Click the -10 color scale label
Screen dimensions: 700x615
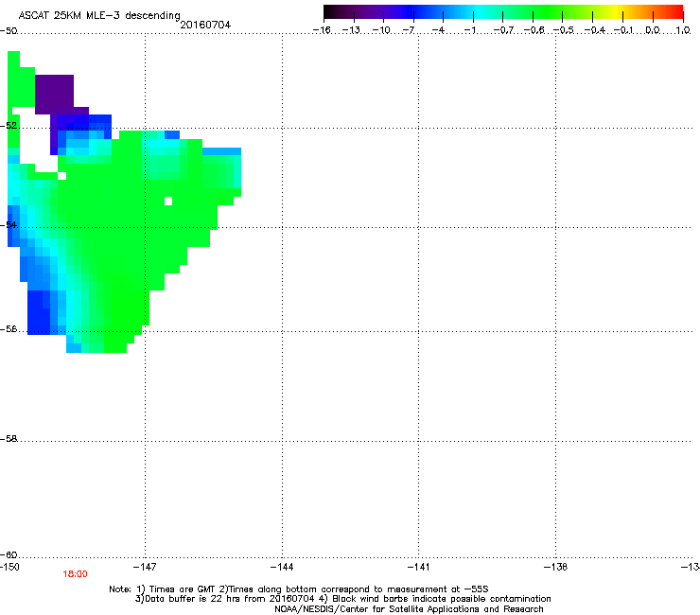(381, 30)
